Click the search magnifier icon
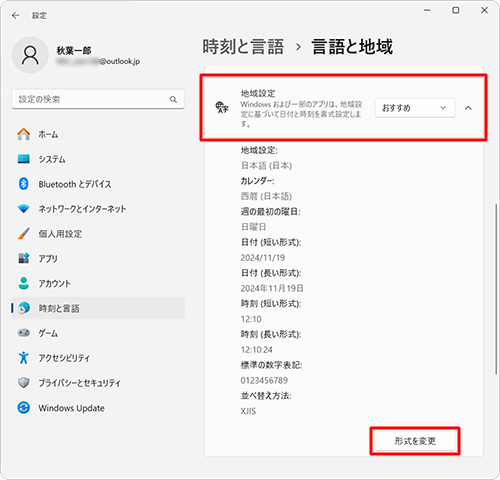 pyautogui.click(x=173, y=99)
